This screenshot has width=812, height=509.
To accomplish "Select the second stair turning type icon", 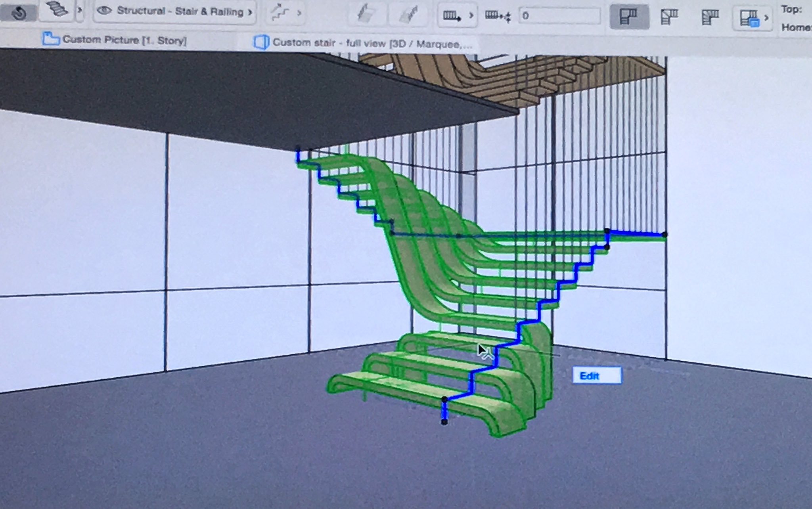I will click(x=670, y=17).
